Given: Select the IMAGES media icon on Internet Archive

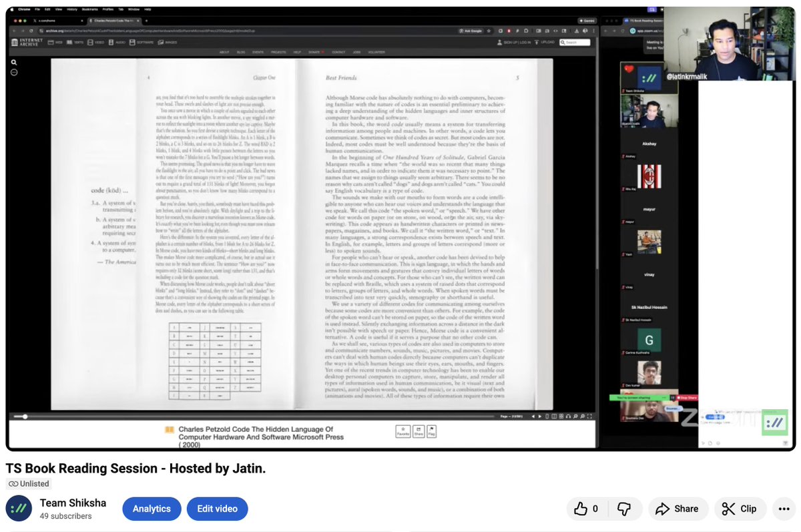Looking at the screenshot, I should coord(167,42).
